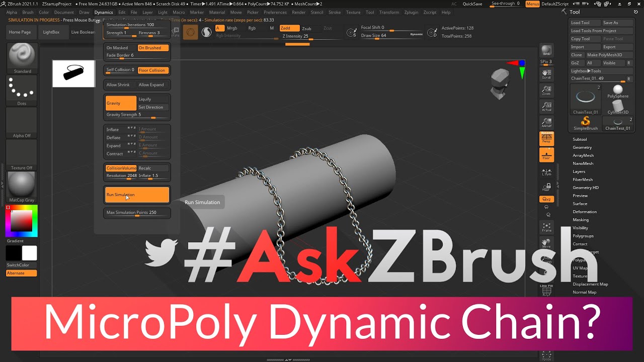Viewport: 644px width, 362px height.
Task: Open the Dynamics menu
Action: point(104,12)
